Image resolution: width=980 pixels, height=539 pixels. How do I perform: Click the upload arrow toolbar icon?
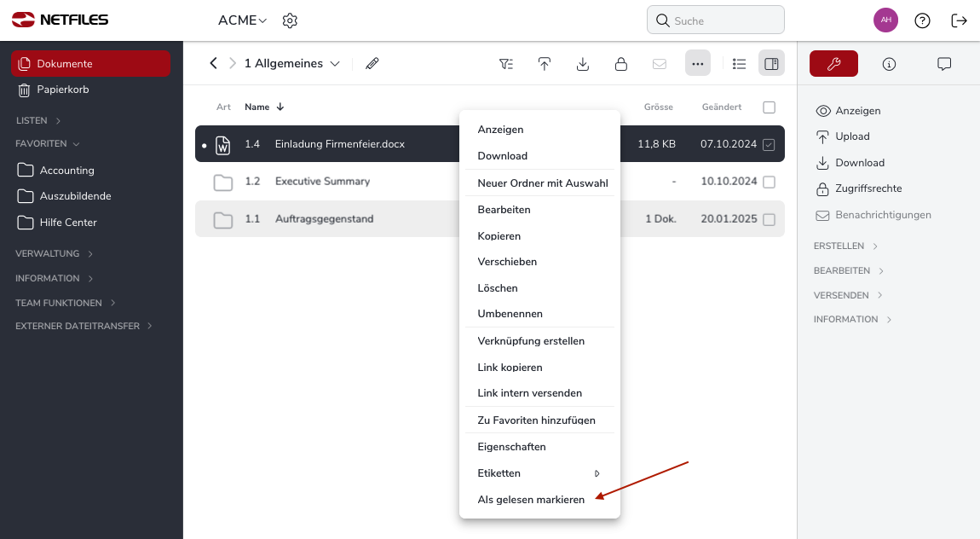545,64
